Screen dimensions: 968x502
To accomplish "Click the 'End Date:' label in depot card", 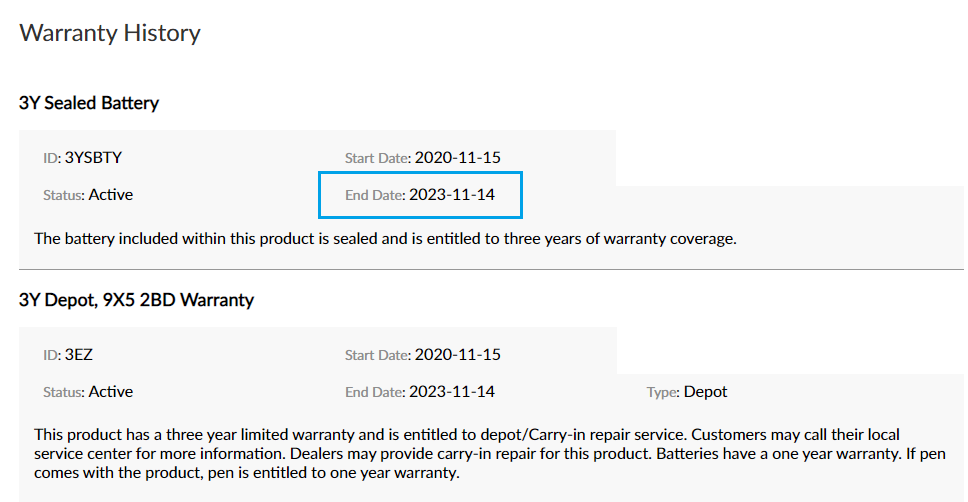I will (375, 393).
